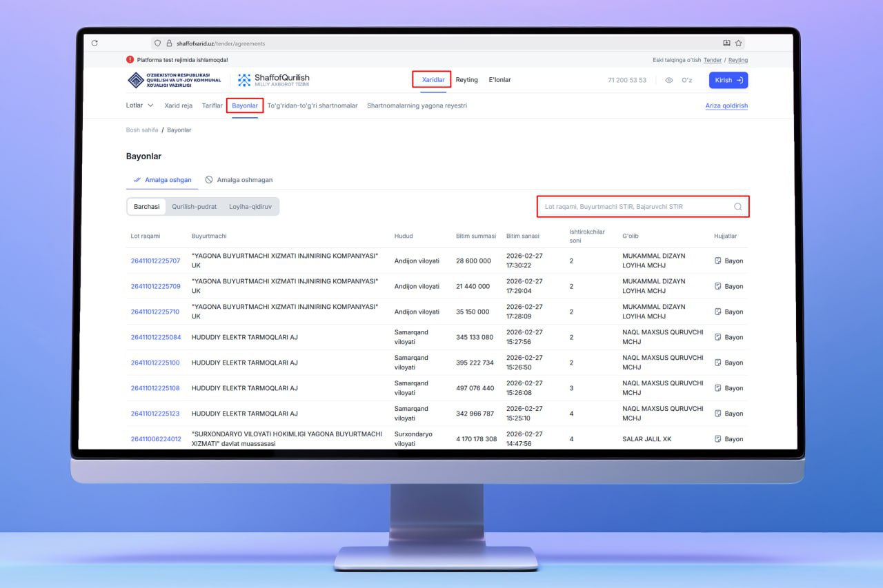Open Bayon document for lot 26411006224012
The image size is (883, 588).
[x=728, y=439]
